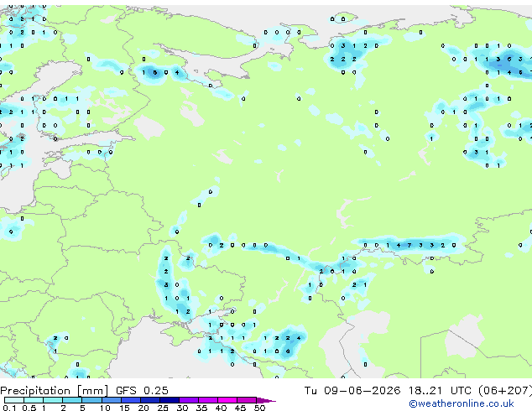Screen dimensions: 532x411
Task: Click the 0.1–0.5 mm legend color swatch
Action: [x=14, y=400]
